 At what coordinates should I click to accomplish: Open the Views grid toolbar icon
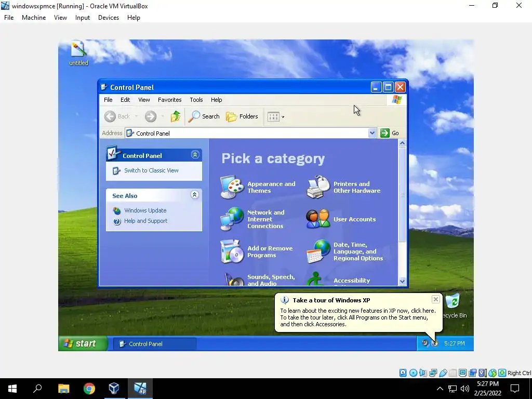(273, 117)
